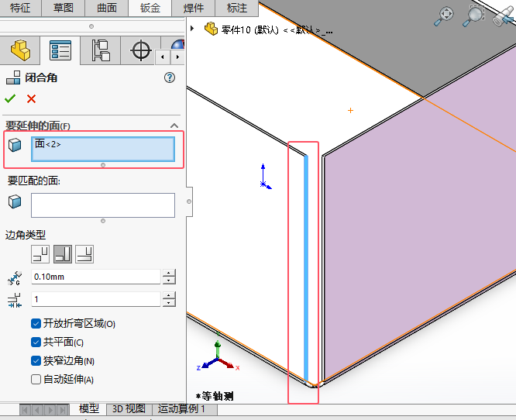Open the DisplayManager sphere tab
The height and width of the screenshot is (420, 516).
click(177, 44)
